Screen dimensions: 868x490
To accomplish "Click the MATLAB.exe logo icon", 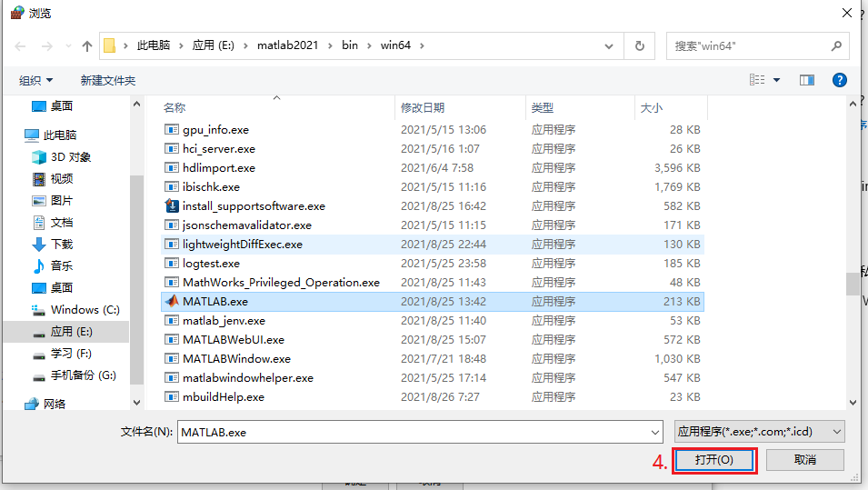I will tap(172, 301).
